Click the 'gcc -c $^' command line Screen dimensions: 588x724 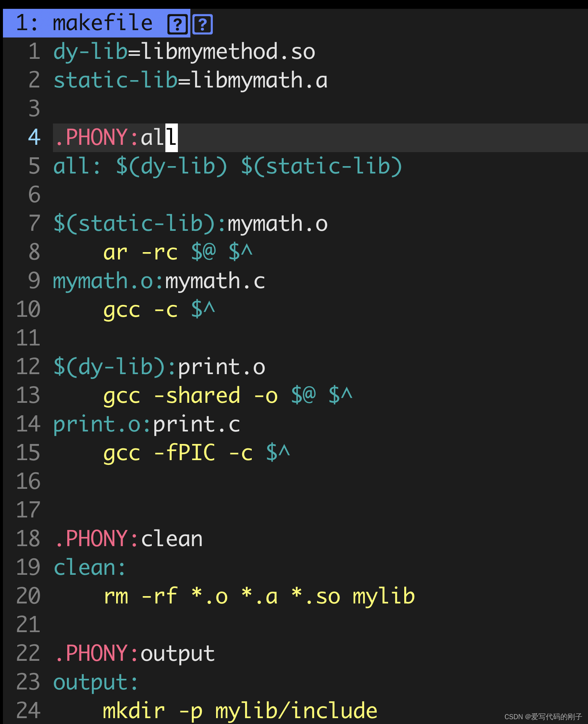pyautogui.click(x=159, y=309)
